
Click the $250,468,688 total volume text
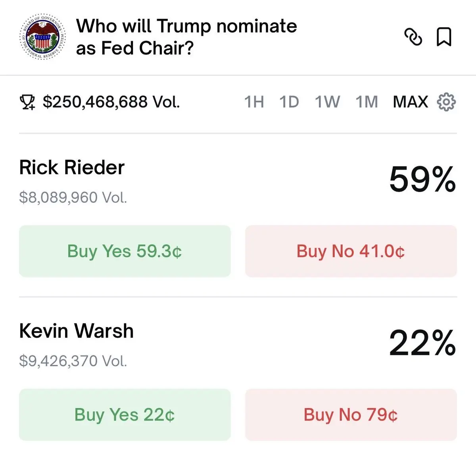point(111,102)
